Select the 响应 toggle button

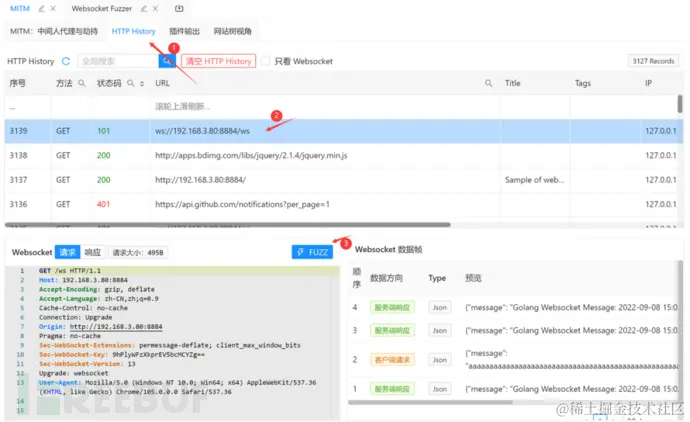(92, 252)
